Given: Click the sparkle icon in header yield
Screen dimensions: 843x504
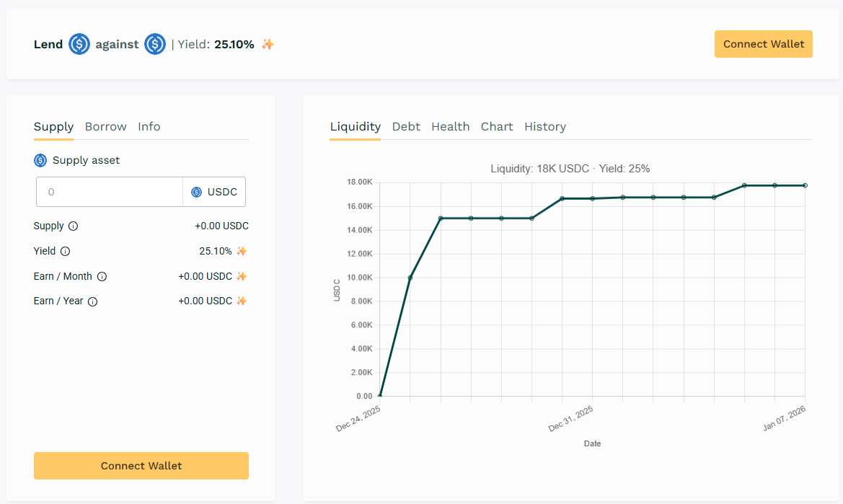Looking at the screenshot, I should [268, 45].
